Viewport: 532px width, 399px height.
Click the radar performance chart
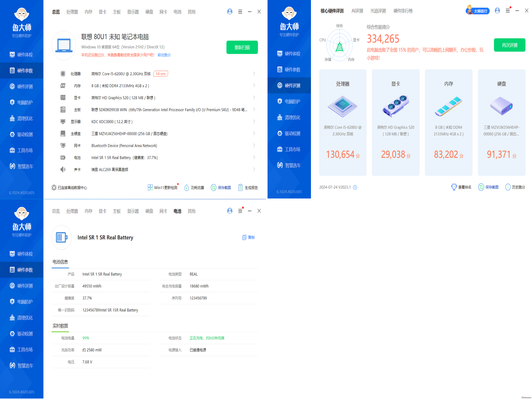point(339,45)
